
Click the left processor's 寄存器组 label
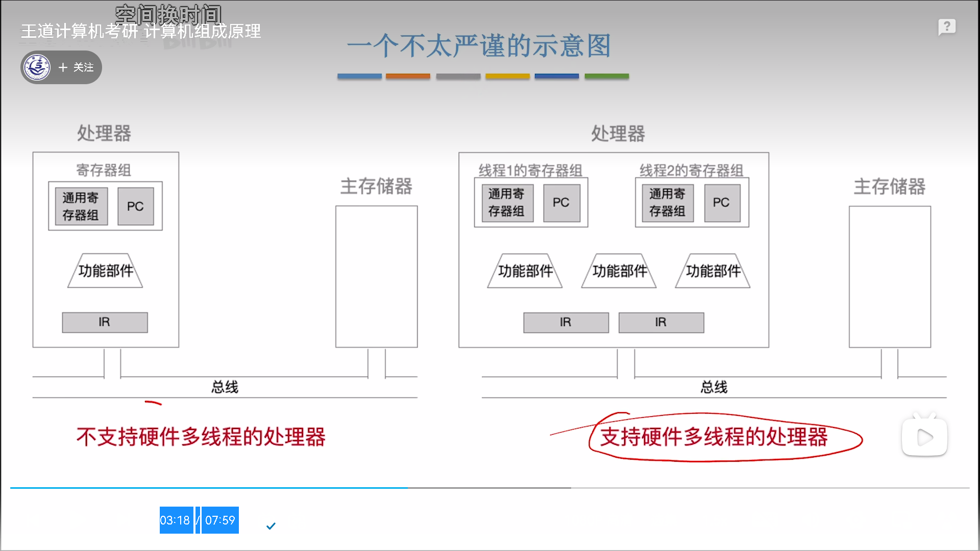click(x=104, y=170)
